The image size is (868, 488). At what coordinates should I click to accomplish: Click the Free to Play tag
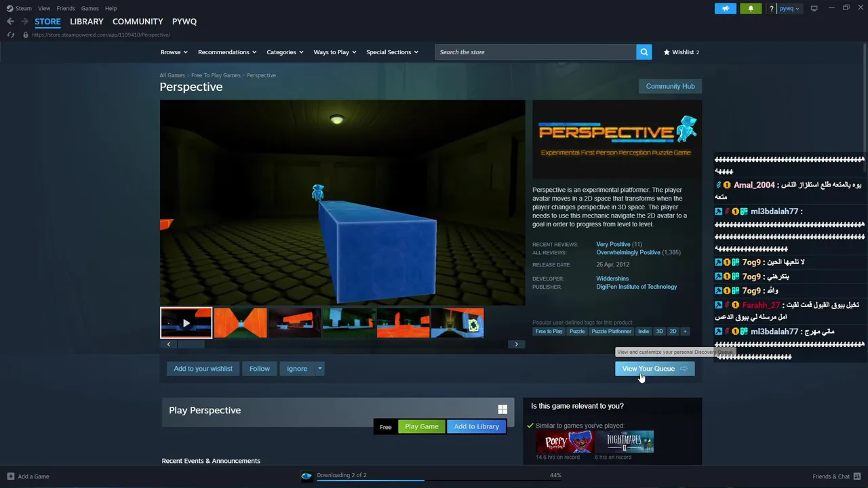(x=549, y=331)
